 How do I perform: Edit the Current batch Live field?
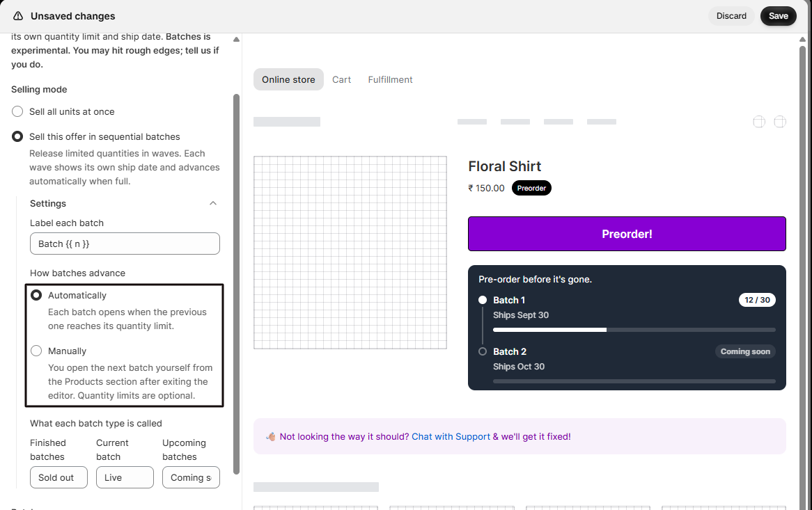tap(125, 477)
